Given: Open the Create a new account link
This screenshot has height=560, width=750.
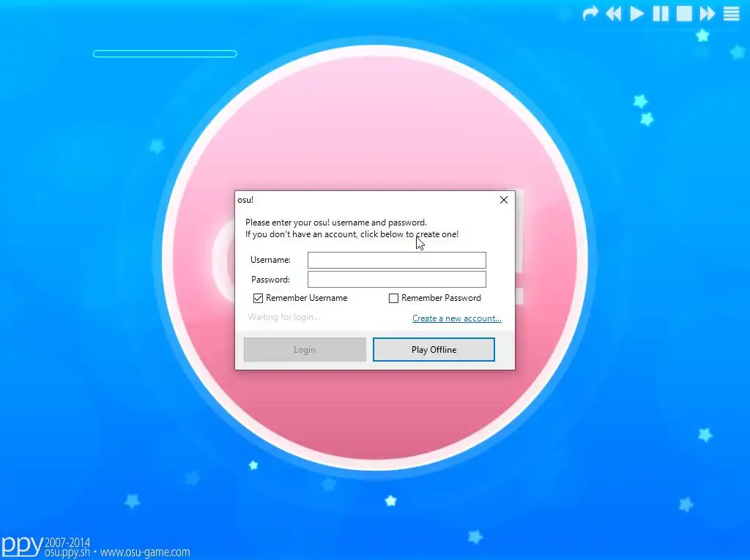Looking at the screenshot, I should coord(457,318).
